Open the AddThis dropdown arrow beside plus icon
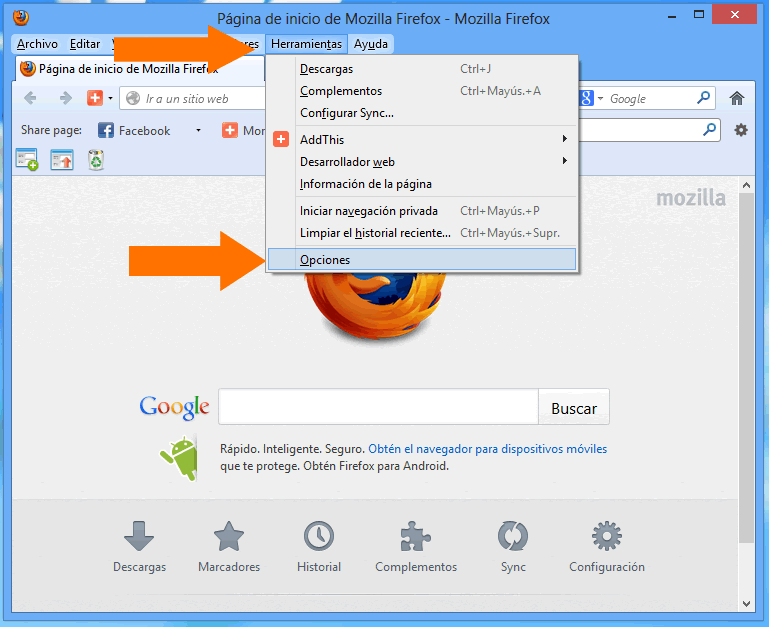The width and height of the screenshot is (769, 627). point(110,98)
